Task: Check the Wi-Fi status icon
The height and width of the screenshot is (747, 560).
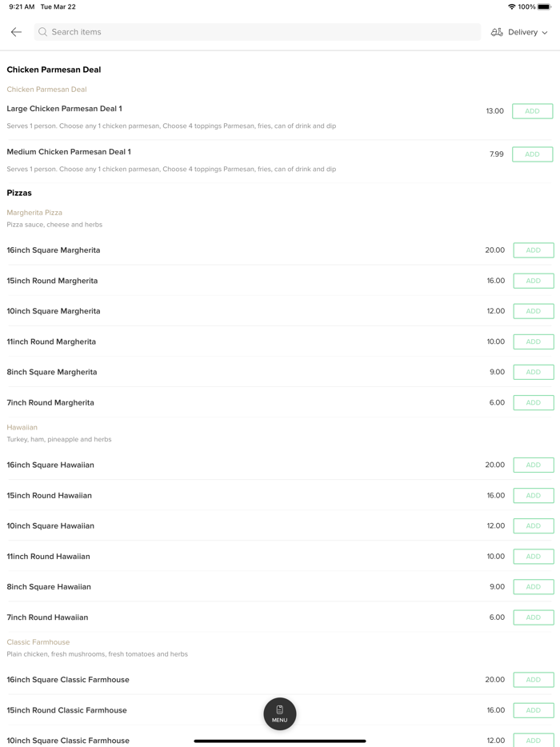Action: point(511,6)
